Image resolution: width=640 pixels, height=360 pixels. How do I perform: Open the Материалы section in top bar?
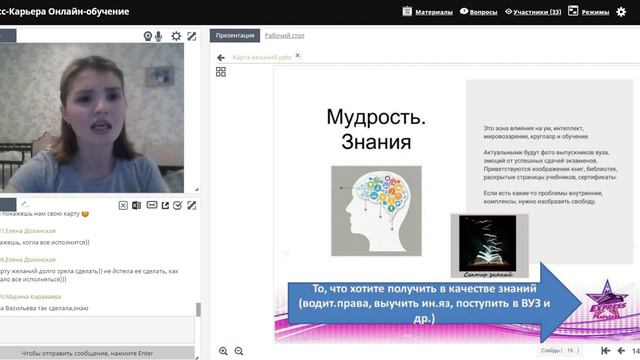coord(433,12)
